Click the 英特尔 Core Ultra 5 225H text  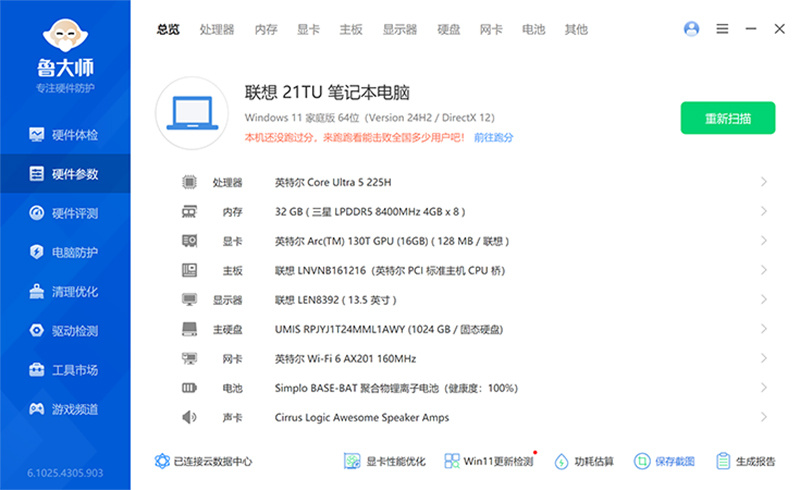[333, 182]
